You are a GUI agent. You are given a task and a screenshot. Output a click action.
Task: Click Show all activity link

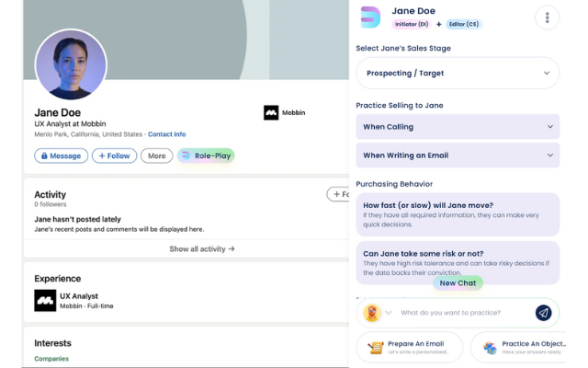[x=202, y=248]
